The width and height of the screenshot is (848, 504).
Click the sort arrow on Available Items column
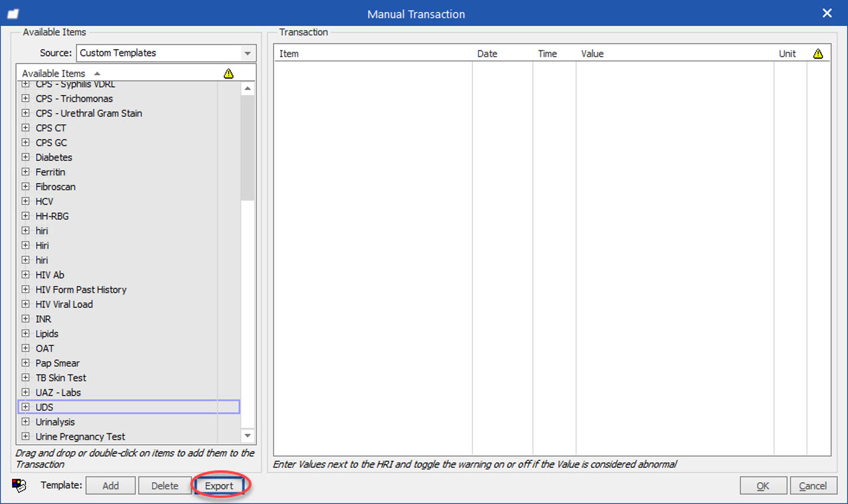click(x=96, y=73)
